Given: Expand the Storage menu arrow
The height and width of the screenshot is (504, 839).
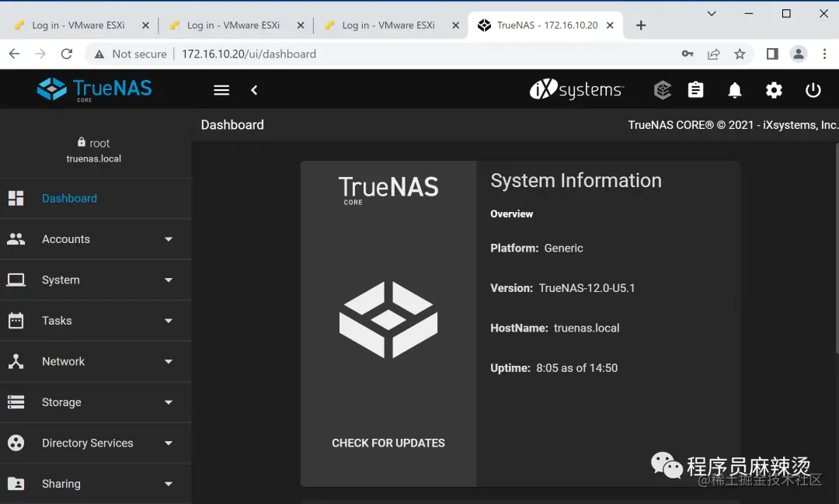Looking at the screenshot, I should tap(169, 402).
